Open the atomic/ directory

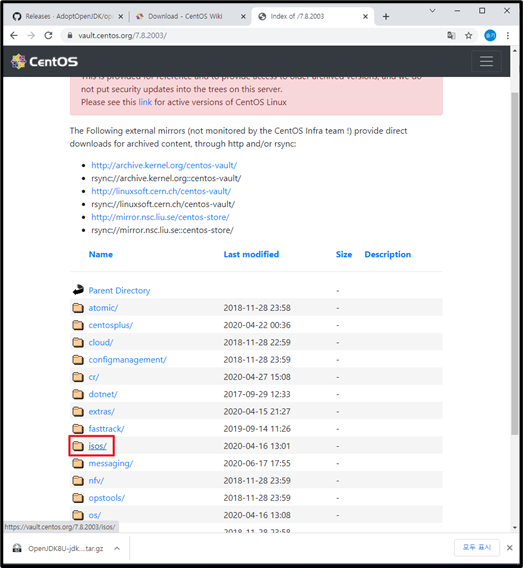(x=103, y=308)
